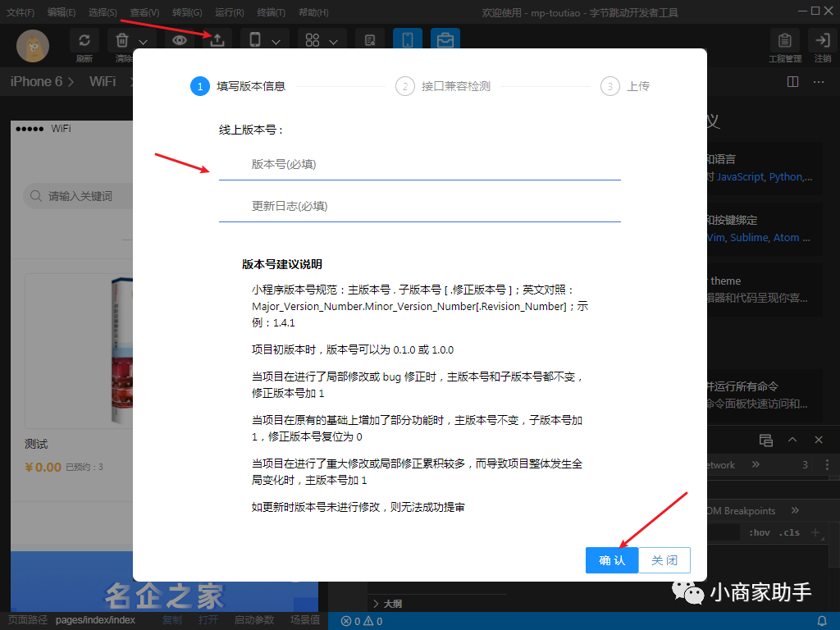Collapse the debug panel with up chevron
Viewport: 840px width, 630px height.
(792, 440)
